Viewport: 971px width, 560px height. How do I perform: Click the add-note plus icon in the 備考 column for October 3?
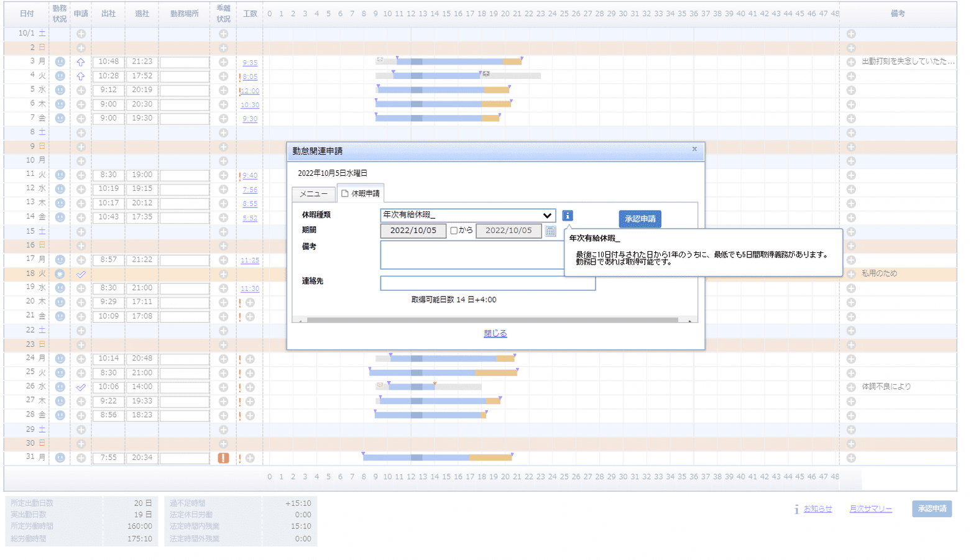(x=851, y=62)
